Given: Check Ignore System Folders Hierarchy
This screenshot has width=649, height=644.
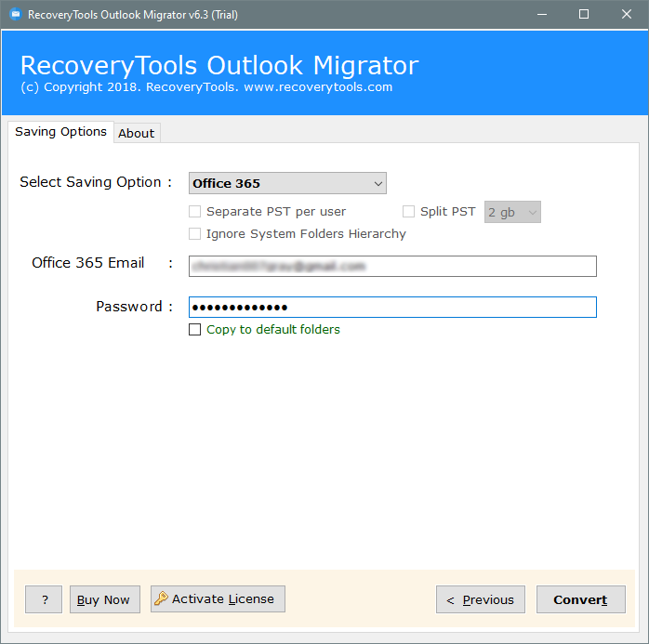Looking at the screenshot, I should click(x=195, y=233).
